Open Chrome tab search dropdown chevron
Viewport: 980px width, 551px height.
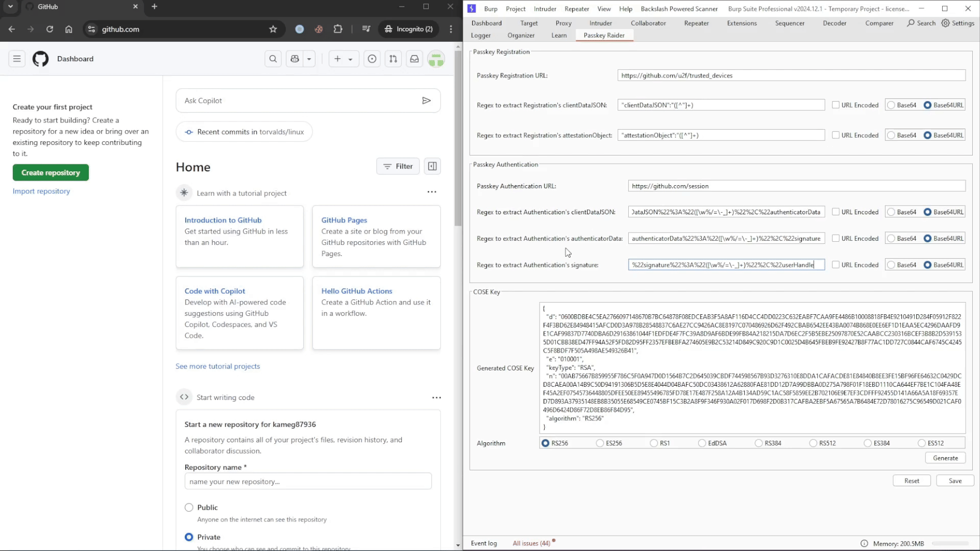tap(11, 7)
